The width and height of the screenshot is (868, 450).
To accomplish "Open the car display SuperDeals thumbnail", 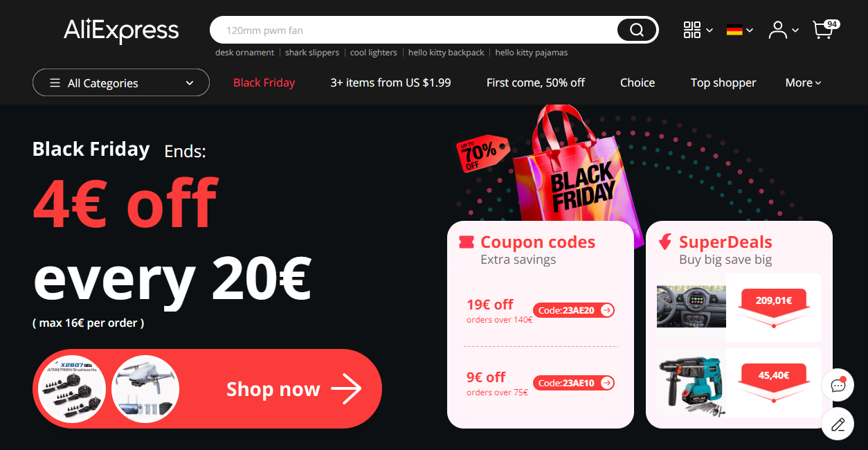I will click(691, 305).
